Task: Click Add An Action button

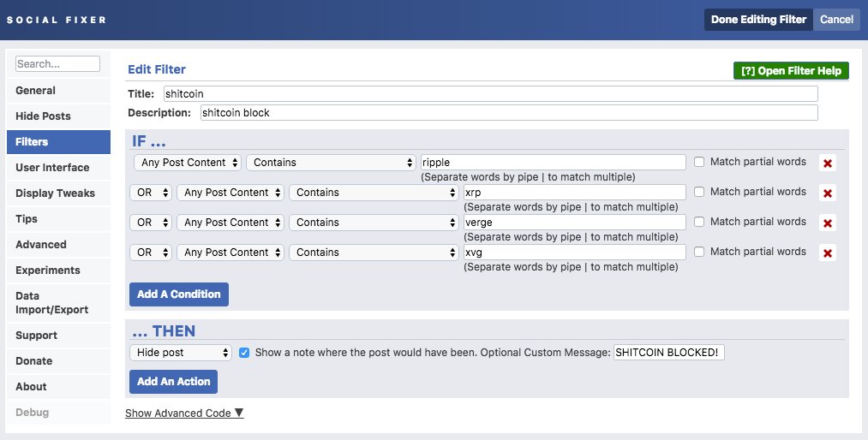Action: tap(173, 382)
